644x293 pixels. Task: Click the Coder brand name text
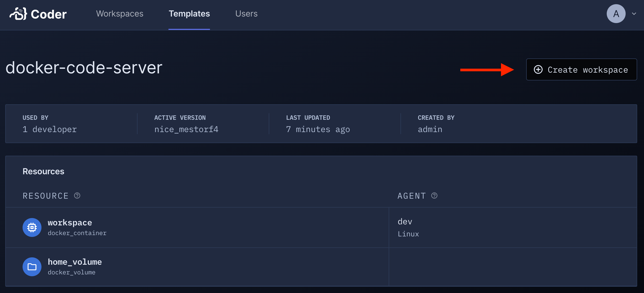coord(49,14)
